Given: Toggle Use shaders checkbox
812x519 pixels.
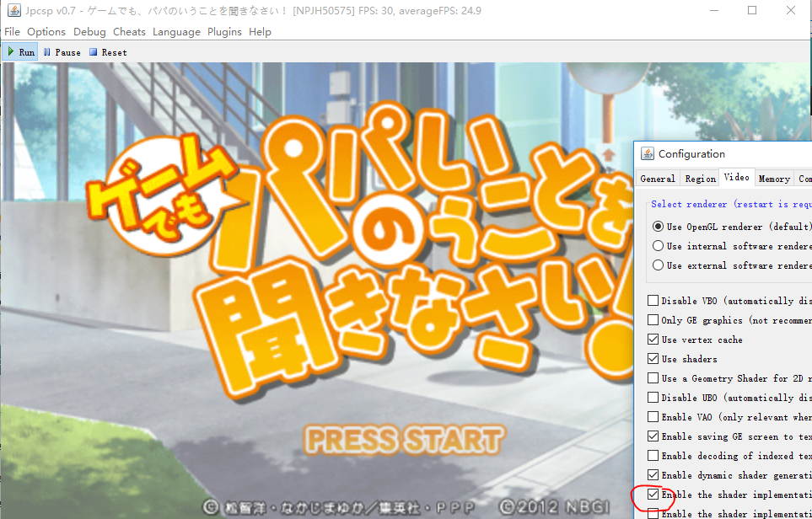Looking at the screenshot, I should 653,359.
